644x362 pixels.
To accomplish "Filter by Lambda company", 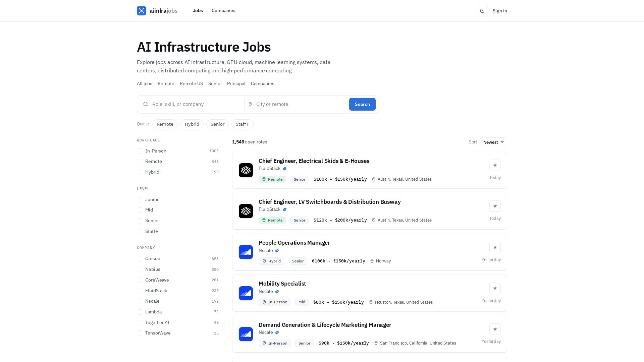I will click(x=140, y=312).
